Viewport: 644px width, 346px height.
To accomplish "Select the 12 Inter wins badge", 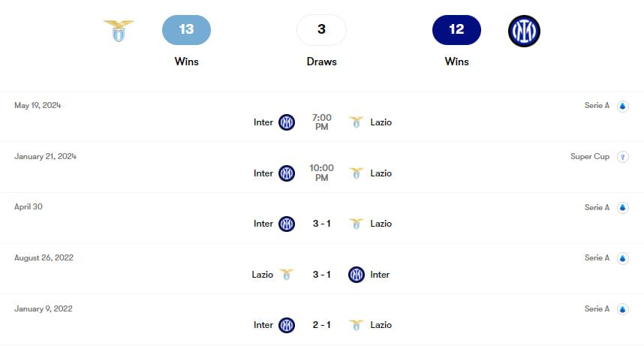I will 456,30.
